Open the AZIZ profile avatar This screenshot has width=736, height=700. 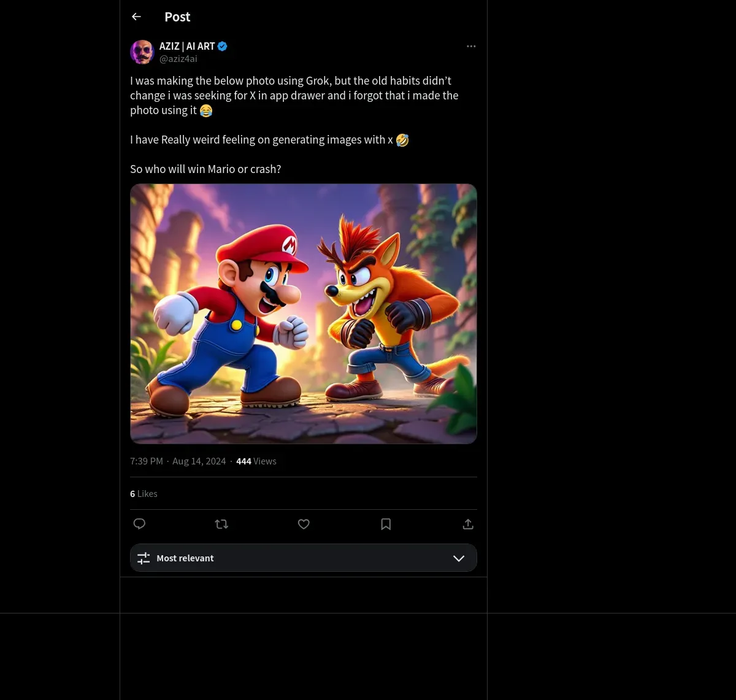click(x=142, y=52)
